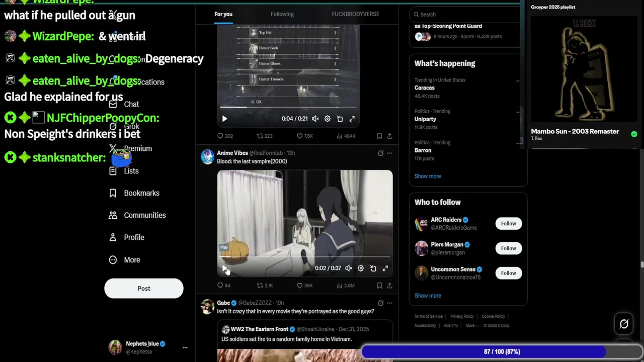Screen dimensions: 644x362
Task: Click the 87/100 progress bar overlay
Action: (502, 352)
